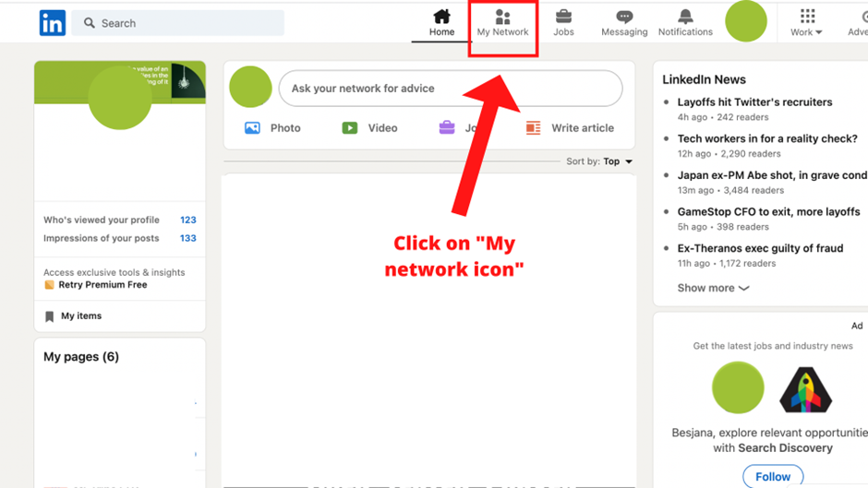Viewport: 868px width, 488px height.
Task: View Notifications bell section
Action: 685,23
